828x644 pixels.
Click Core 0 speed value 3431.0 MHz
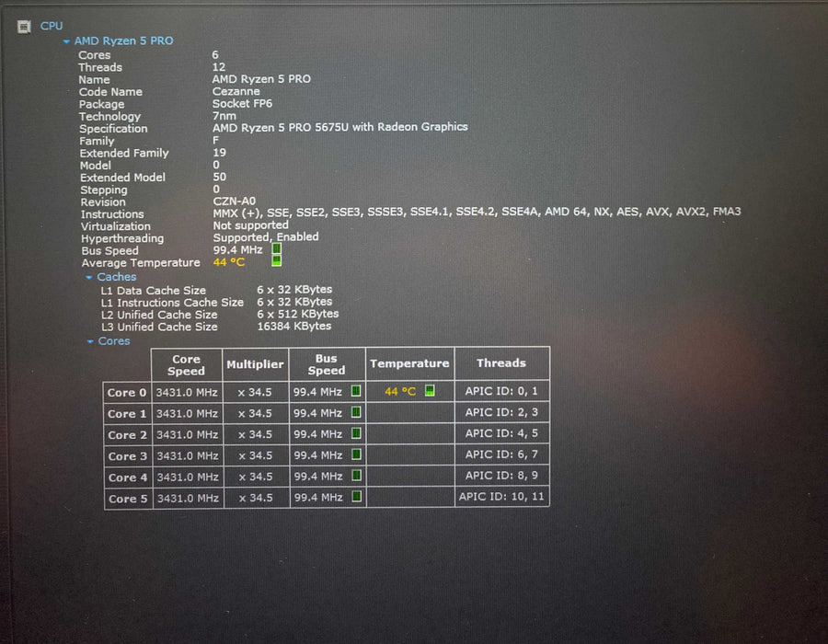pos(187,392)
